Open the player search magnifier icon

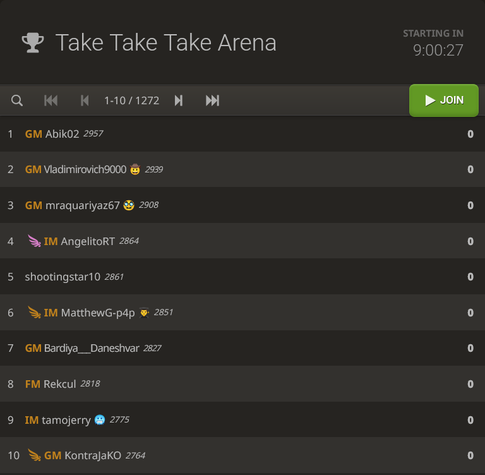[17, 100]
